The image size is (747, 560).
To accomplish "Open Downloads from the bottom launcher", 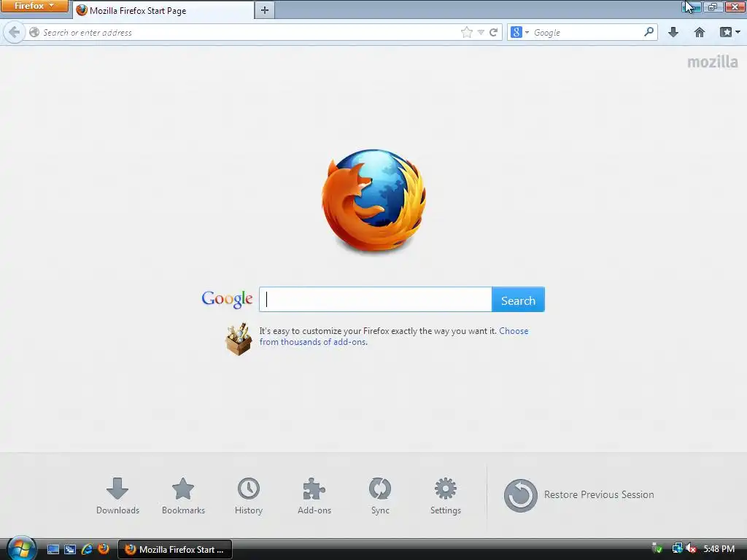I will click(x=117, y=496).
